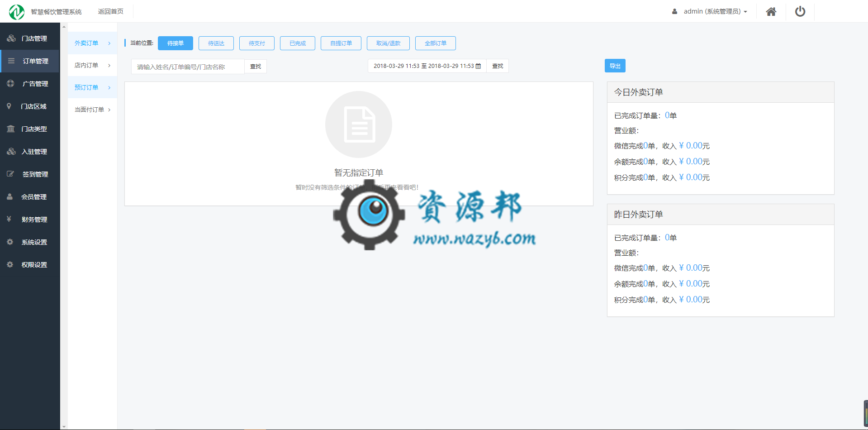
Task: Click the sidebar scroll down arrow
Action: click(64, 426)
